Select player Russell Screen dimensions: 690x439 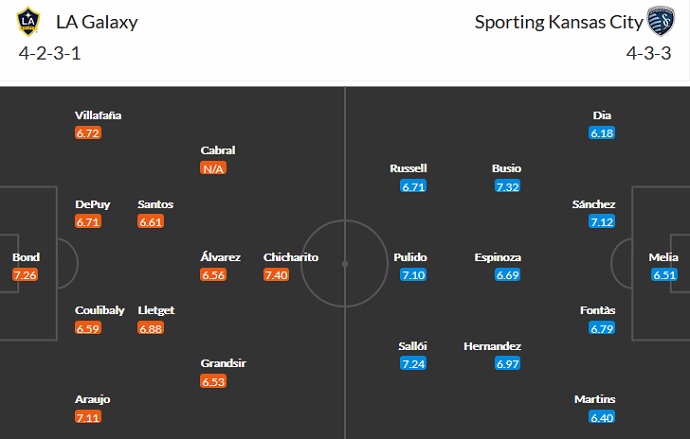[x=408, y=168]
